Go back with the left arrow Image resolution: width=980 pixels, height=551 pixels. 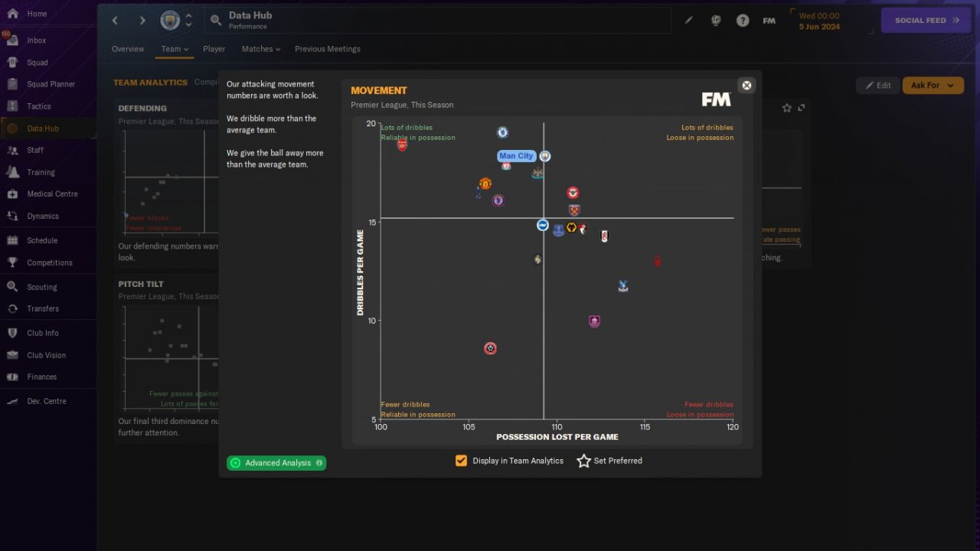pyautogui.click(x=116, y=21)
